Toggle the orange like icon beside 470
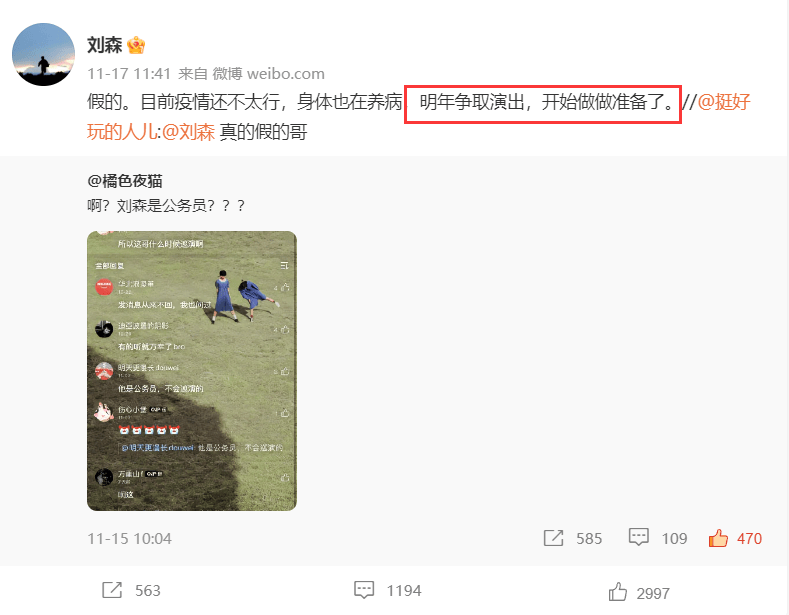 pos(718,538)
